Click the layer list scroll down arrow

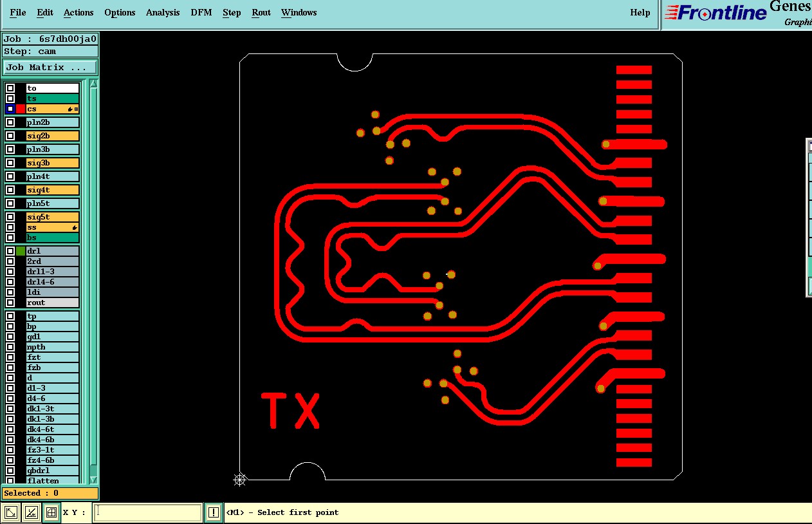93,480
